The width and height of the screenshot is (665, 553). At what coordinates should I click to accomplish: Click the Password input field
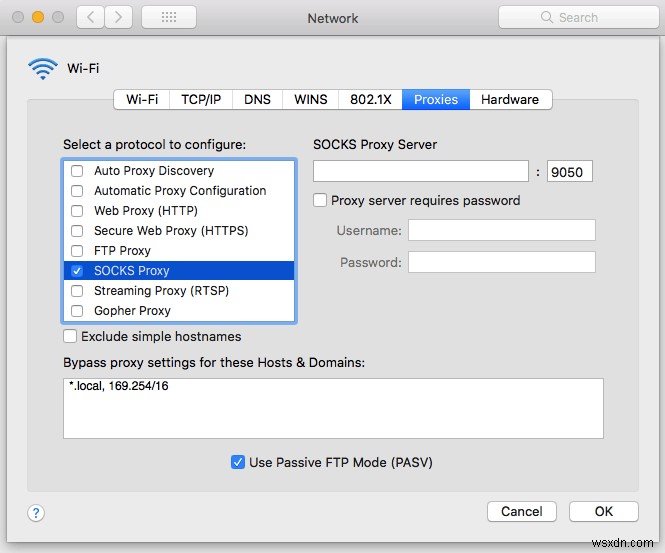click(502, 262)
